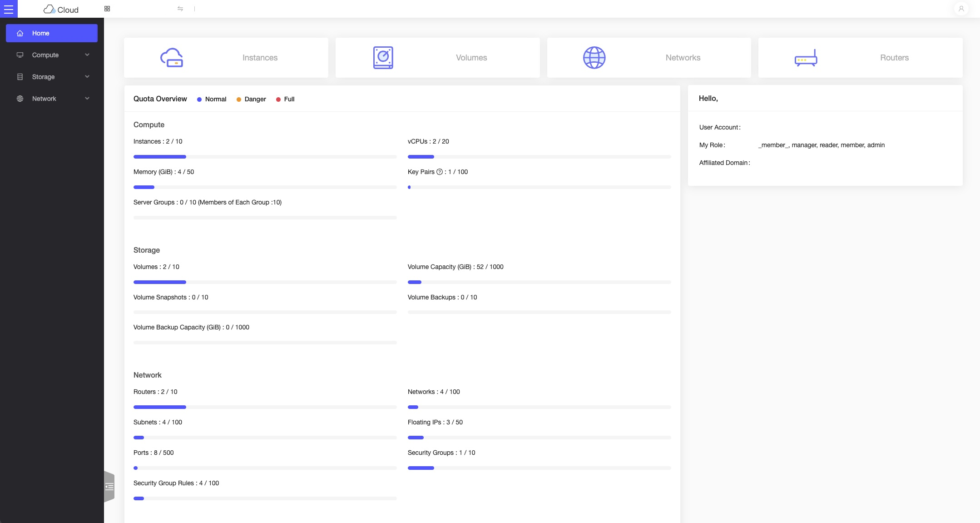Click the Key Pairs info icon
Image resolution: width=980 pixels, height=523 pixels.
(x=439, y=171)
